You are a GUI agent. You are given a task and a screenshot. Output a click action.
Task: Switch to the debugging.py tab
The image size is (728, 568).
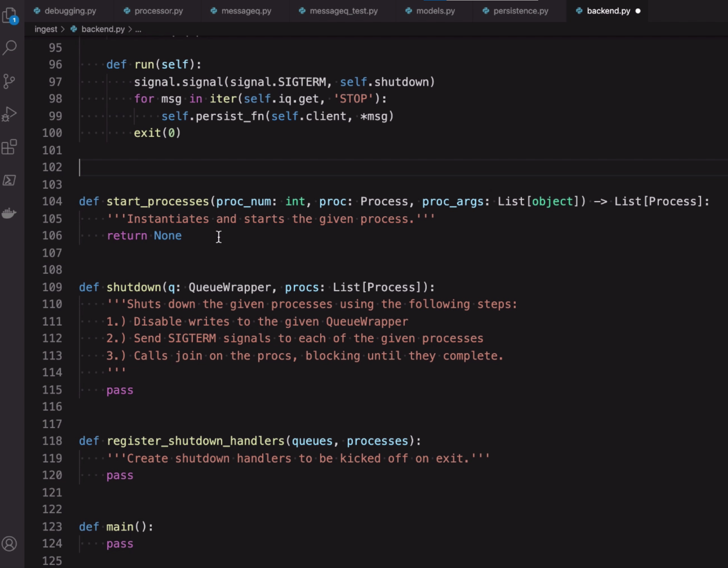(x=65, y=11)
